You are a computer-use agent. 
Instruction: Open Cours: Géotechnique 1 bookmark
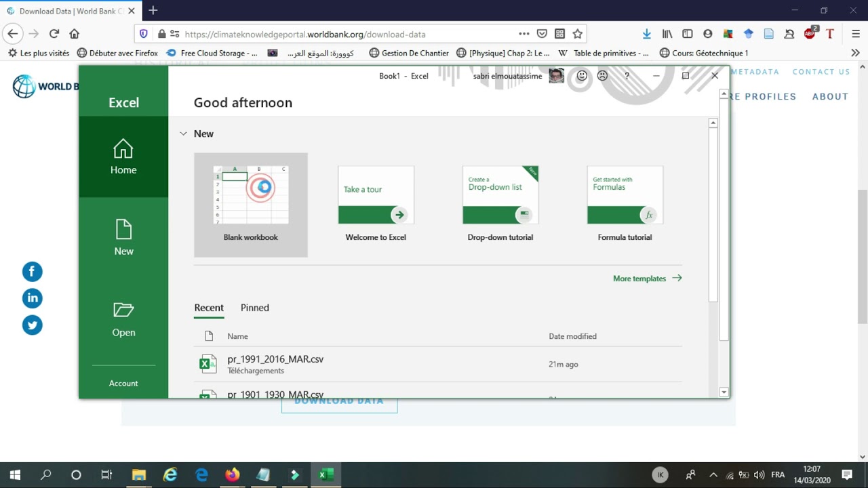tap(704, 53)
